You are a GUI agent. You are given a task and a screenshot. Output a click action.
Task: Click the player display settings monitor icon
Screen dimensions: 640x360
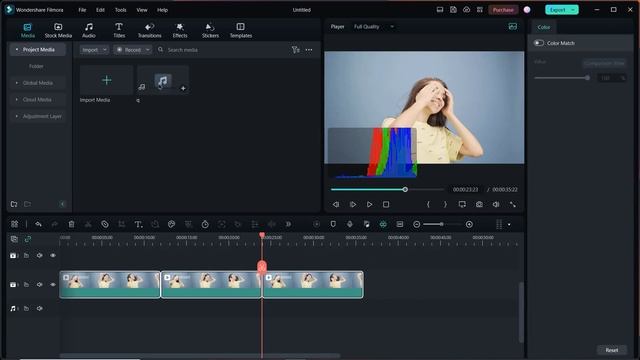(x=462, y=204)
